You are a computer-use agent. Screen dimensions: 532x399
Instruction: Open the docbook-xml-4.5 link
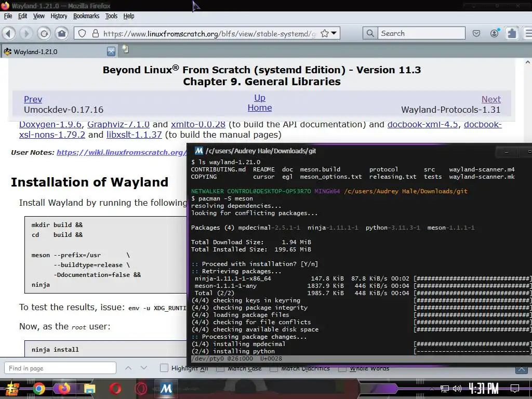coord(422,125)
